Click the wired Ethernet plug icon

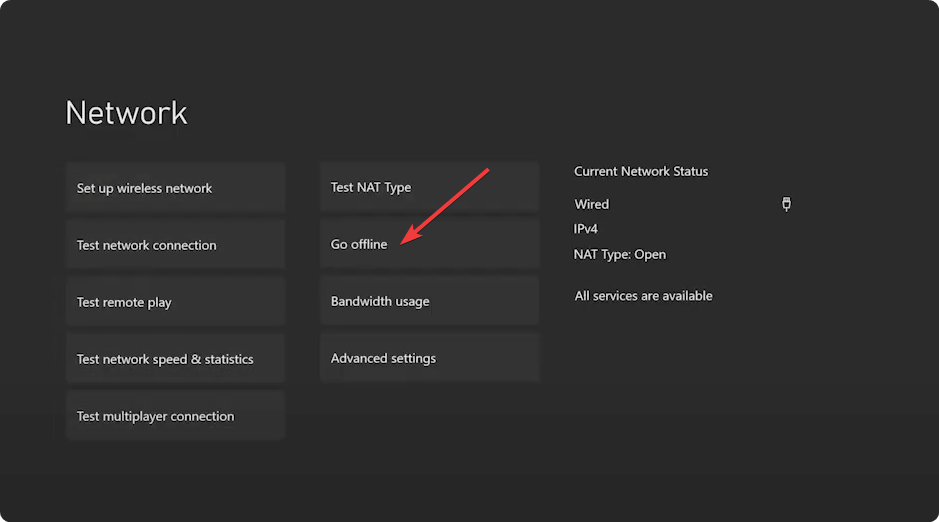pyautogui.click(x=786, y=204)
